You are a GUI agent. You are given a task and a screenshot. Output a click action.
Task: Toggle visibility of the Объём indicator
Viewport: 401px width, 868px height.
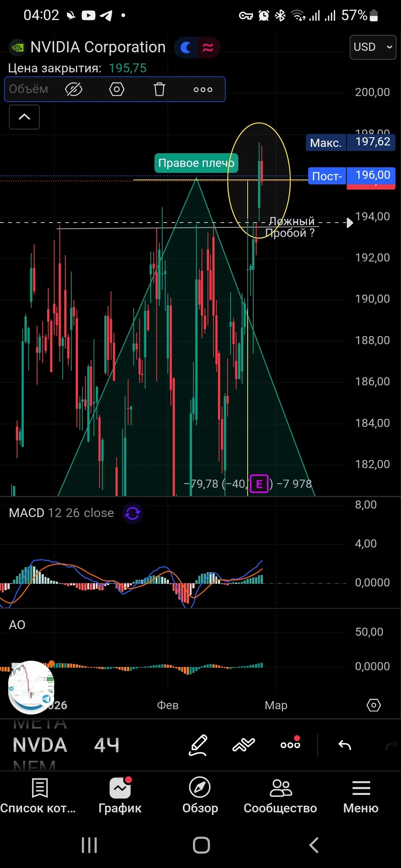coord(74,89)
